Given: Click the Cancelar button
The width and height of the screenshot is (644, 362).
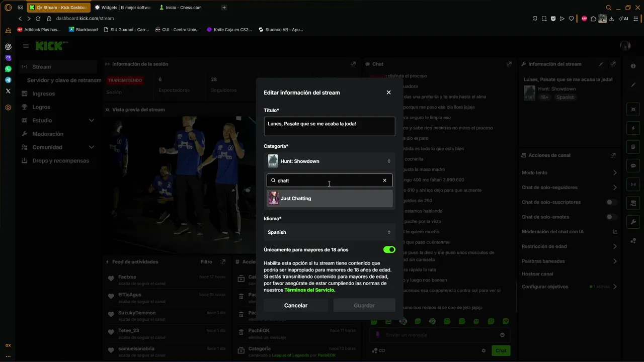Looking at the screenshot, I should pyautogui.click(x=296, y=305).
